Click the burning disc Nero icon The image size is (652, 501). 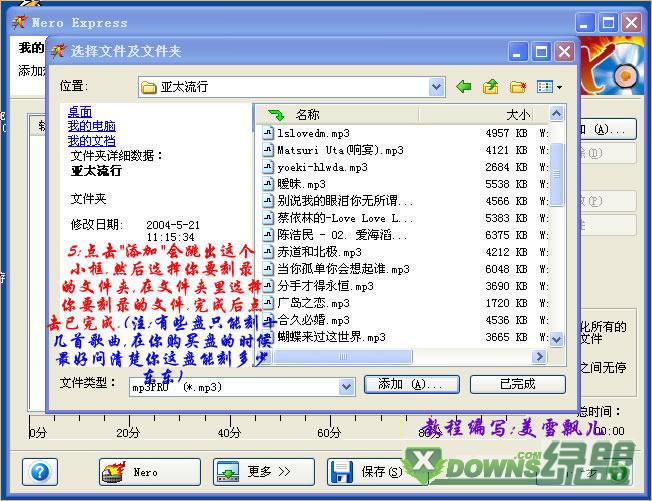[114, 472]
